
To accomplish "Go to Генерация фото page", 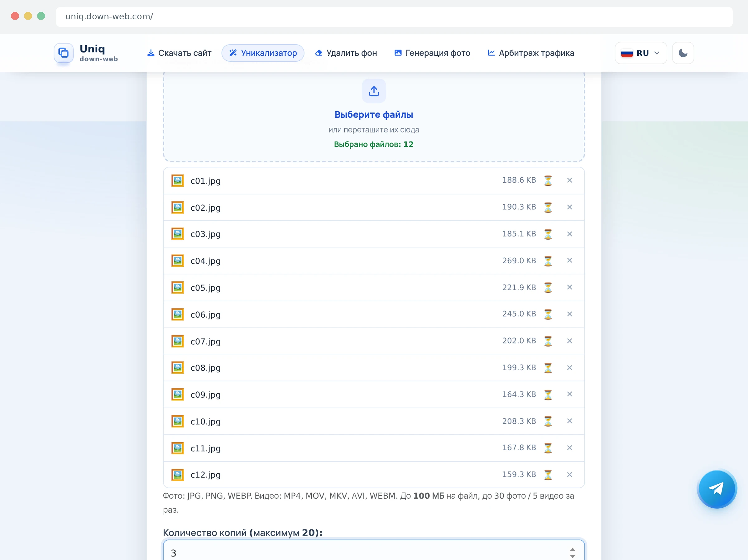I will click(x=432, y=53).
